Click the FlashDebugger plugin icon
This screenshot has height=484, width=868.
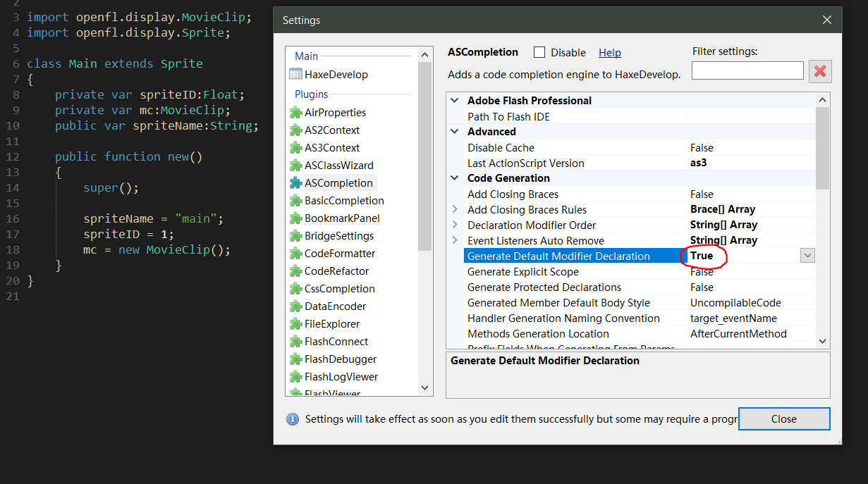pyautogui.click(x=295, y=359)
